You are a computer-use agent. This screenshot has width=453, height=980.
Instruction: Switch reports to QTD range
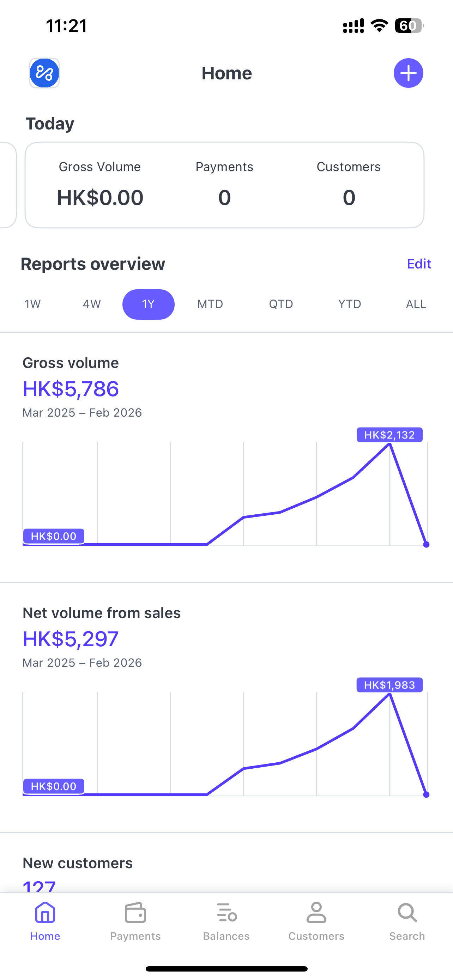281,304
